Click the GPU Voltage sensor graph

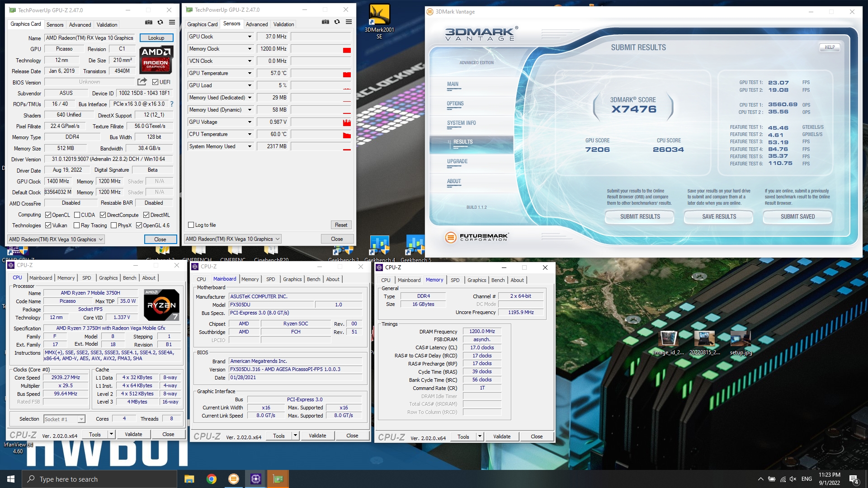(321, 122)
